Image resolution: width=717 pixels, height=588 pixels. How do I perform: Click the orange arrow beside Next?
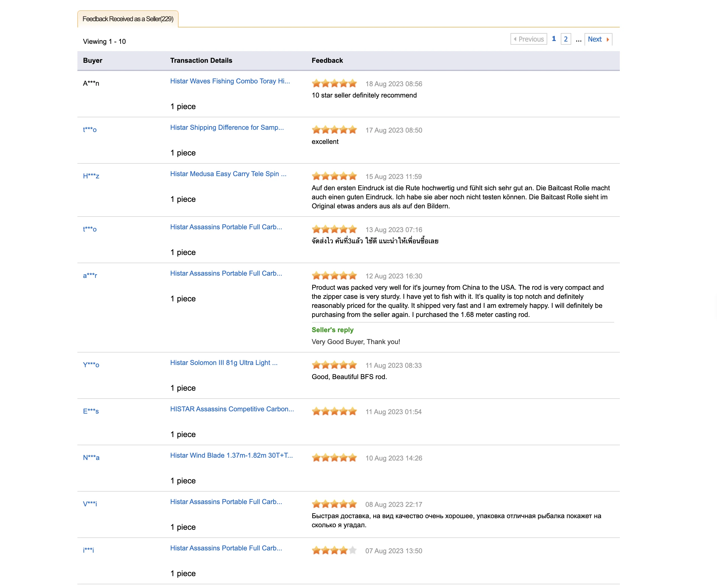[x=608, y=39]
